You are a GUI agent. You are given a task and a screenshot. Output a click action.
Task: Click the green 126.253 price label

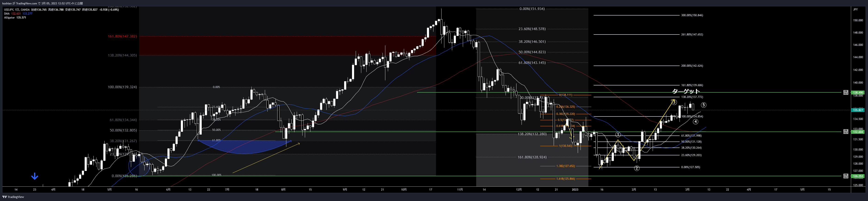(858, 176)
